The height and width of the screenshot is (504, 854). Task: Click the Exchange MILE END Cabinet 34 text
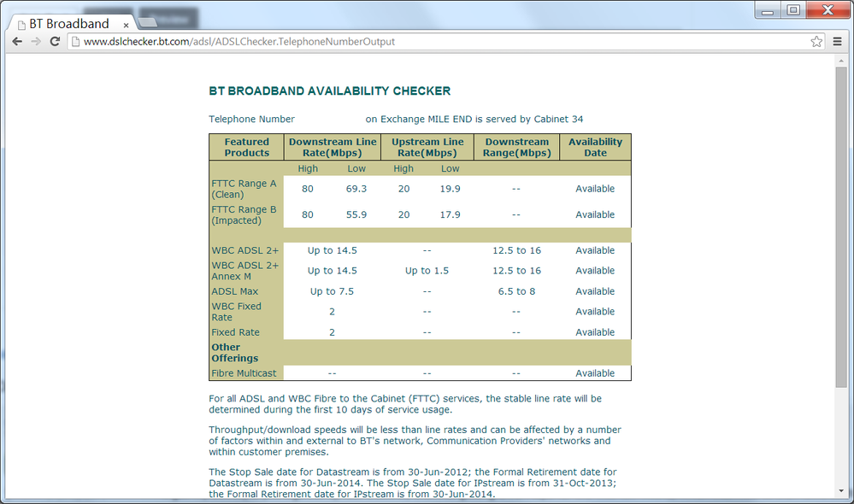coord(474,120)
